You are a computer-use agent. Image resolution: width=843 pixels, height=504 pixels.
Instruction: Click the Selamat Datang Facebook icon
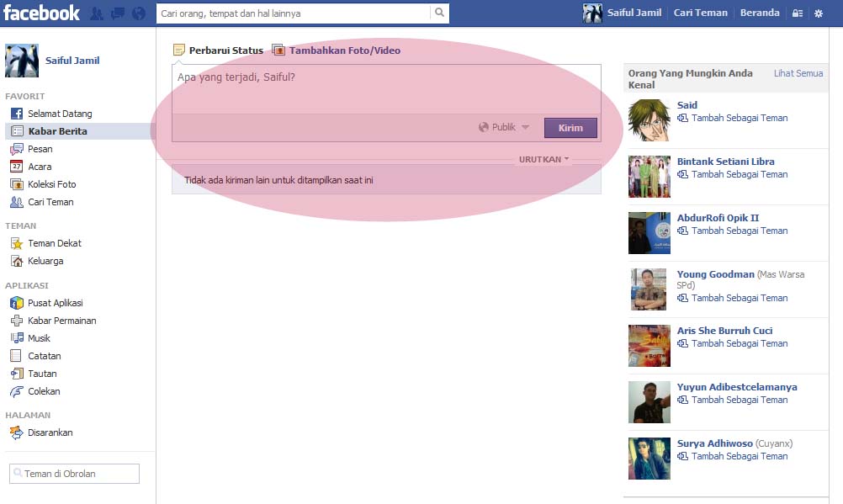click(x=17, y=114)
